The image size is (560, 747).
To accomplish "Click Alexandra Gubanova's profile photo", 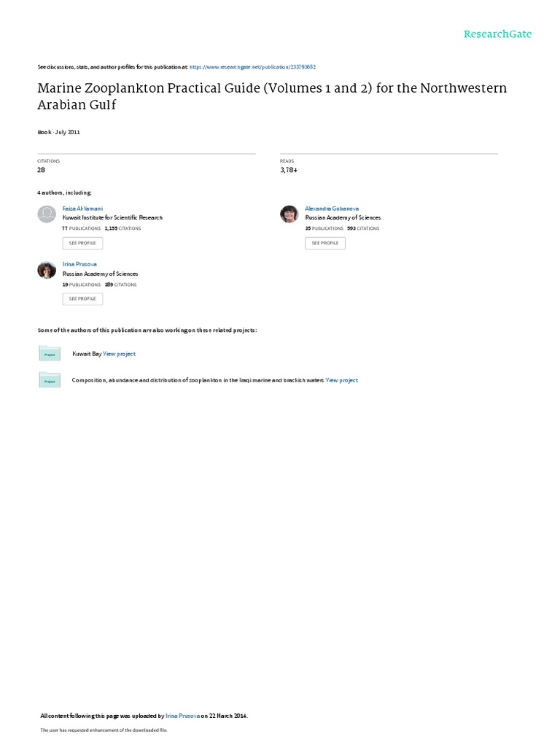I will pyautogui.click(x=289, y=214).
